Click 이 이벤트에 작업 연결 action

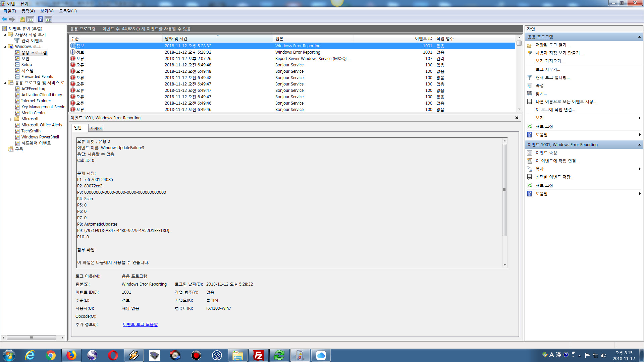coord(557,161)
